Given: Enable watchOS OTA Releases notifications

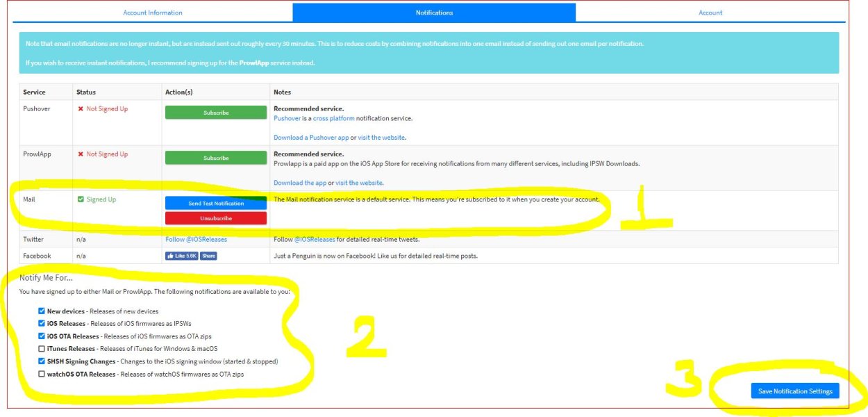Looking at the screenshot, I should coord(42,374).
